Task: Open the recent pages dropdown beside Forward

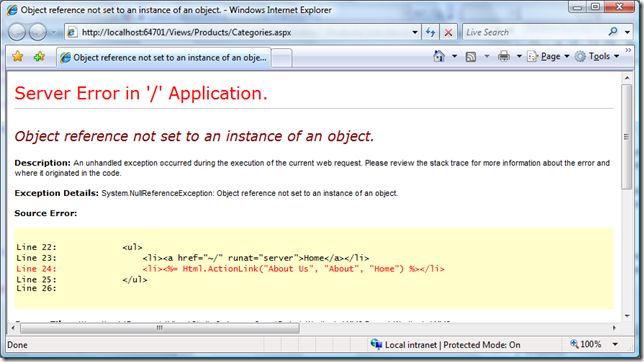Action: (54, 32)
